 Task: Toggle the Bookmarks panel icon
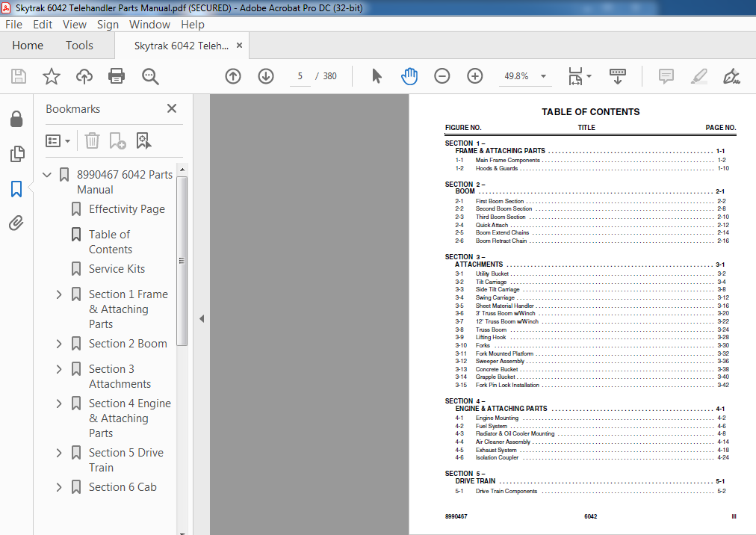tap(16, 188)
